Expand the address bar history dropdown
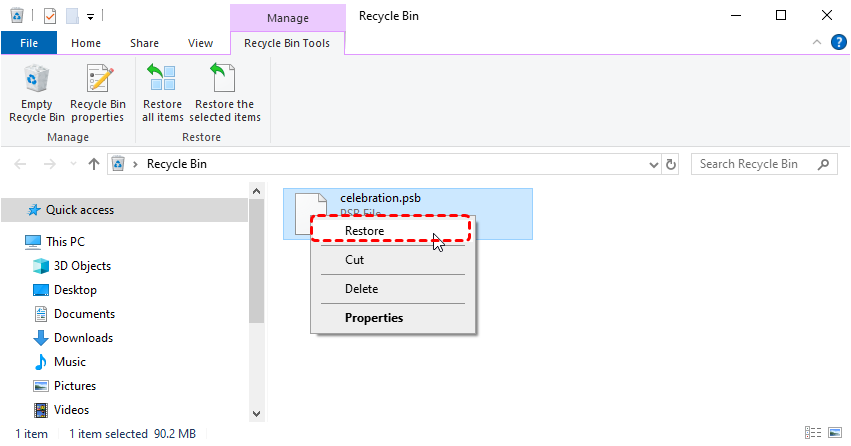The width and height of the screenshot is (851, 446). click(x=654, y=164)
